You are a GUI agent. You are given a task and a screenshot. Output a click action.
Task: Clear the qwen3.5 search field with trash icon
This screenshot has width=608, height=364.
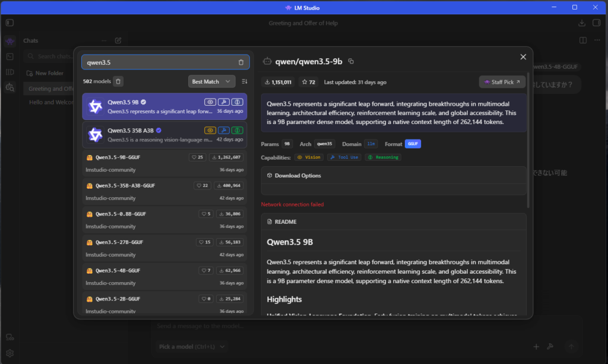(240, 62)
